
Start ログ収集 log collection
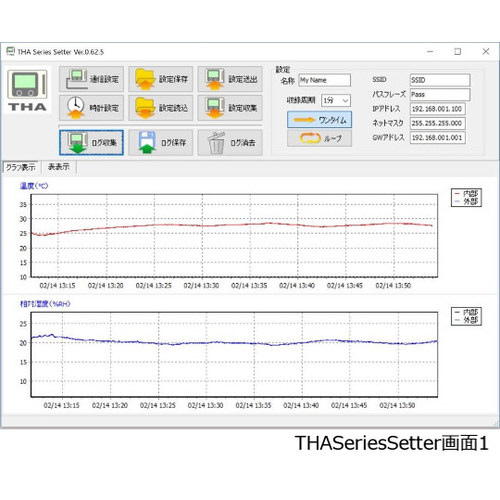[x=91, y=143]
